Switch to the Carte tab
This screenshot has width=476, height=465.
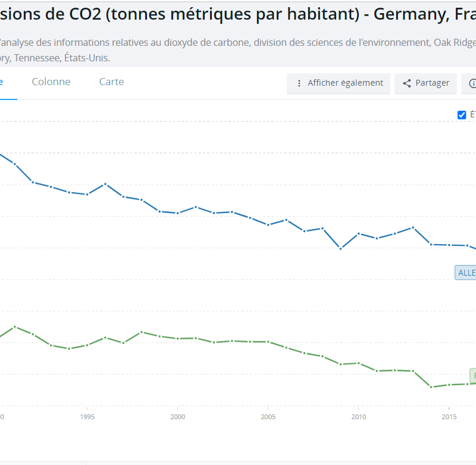click(x=111, y=82)
